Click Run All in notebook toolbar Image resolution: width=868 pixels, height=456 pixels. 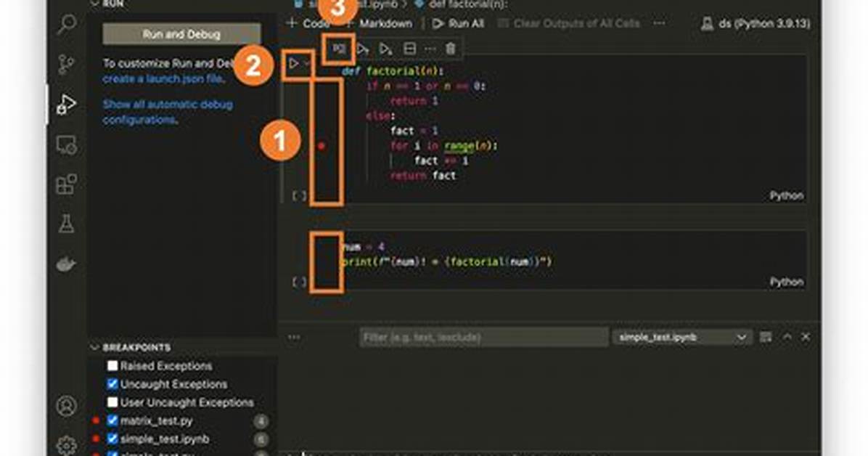[459, 23]
